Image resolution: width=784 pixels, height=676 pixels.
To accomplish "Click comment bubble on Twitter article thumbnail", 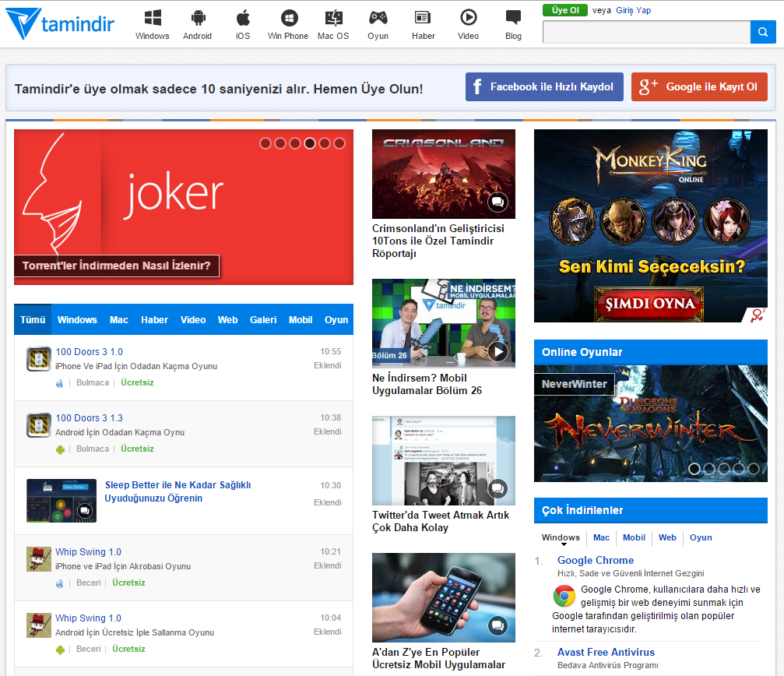I will point(498,488).
